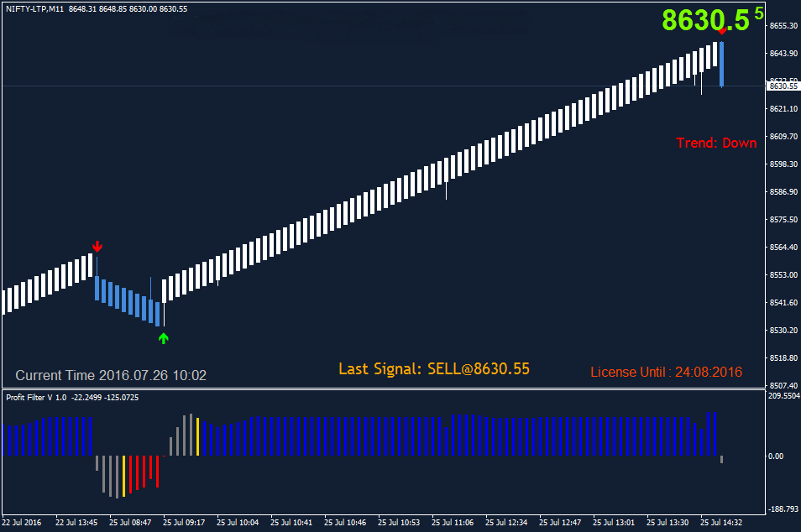801x532 pixels.
Task: Click the 25 Jul 10:46 time axis label
Action: [345, 522]
